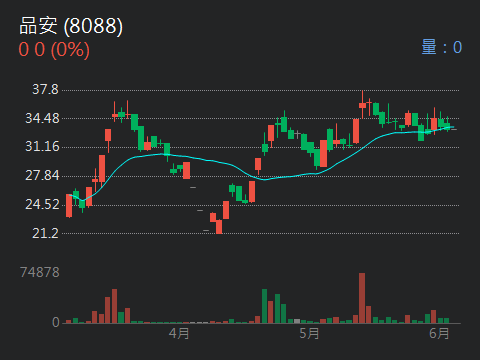Screen dimensions: 480x360
Task: Click the highest candlestick touching the 37.8 line
Action: (362, 105)
